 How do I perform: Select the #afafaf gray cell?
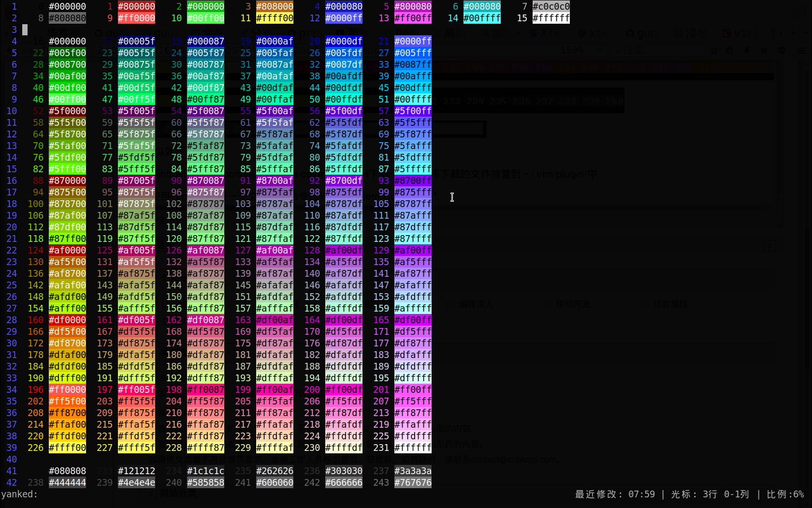tap(275, 285)
